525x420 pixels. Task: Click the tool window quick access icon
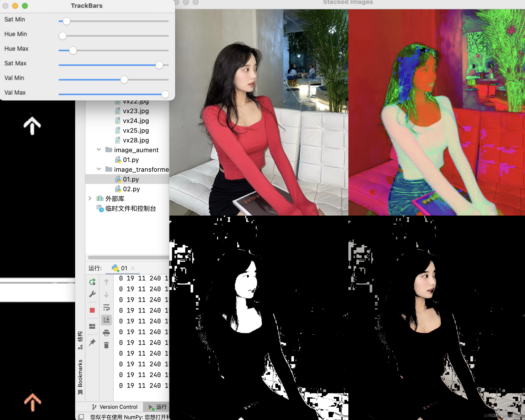[x=81, y=417]
